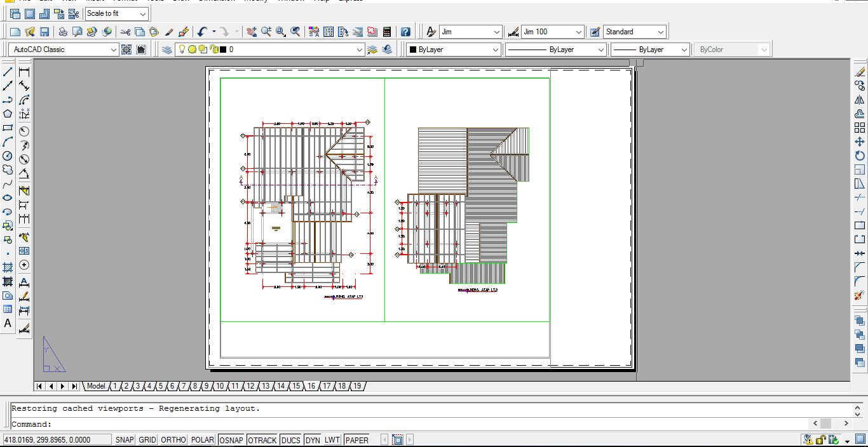The height and width of the screenshot is (447, 868).
Task: Open the ByLayer color control
Action: (x=453, y=50)
